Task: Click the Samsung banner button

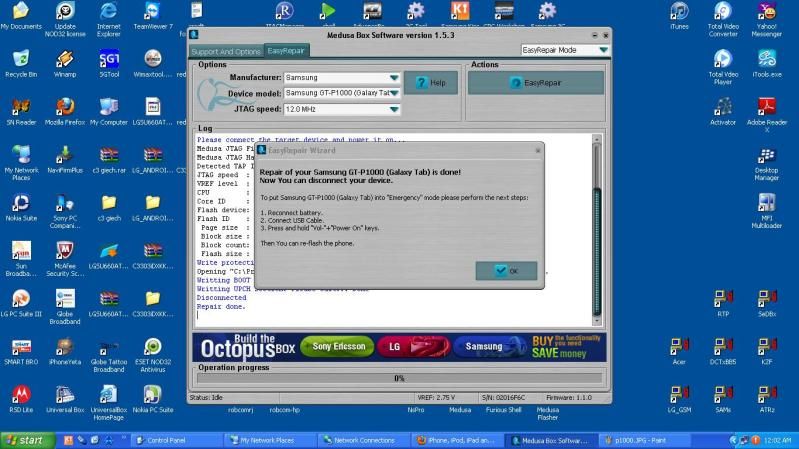Action: 489,347
